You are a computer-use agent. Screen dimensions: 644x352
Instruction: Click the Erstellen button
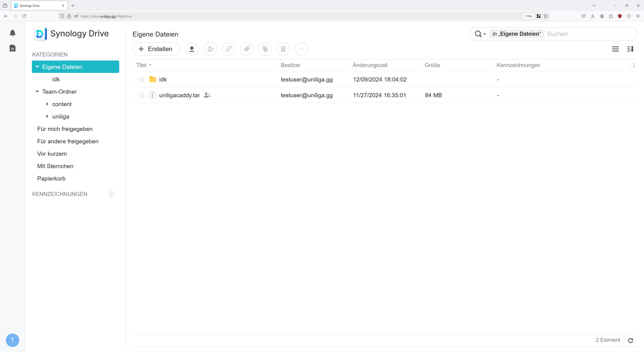156,49
